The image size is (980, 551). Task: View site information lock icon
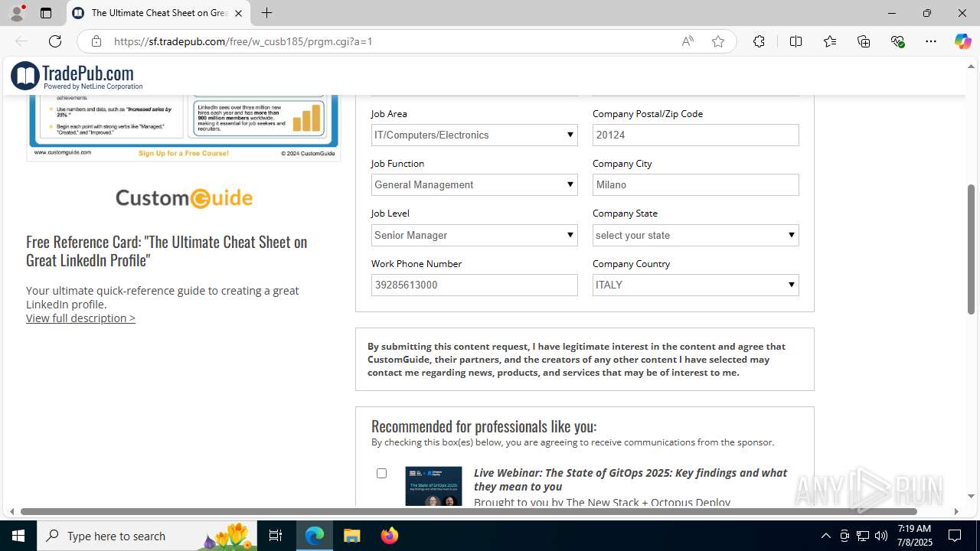tap(96, 41)
